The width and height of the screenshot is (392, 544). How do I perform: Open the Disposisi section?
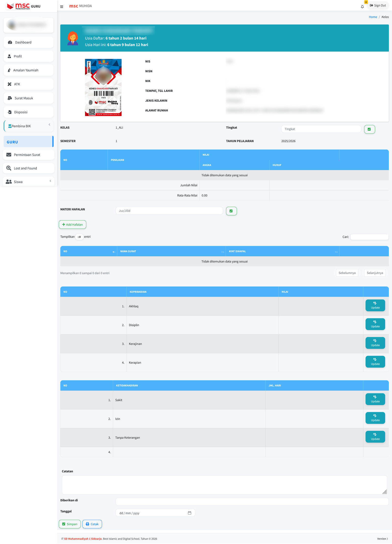tap(21, 112)
